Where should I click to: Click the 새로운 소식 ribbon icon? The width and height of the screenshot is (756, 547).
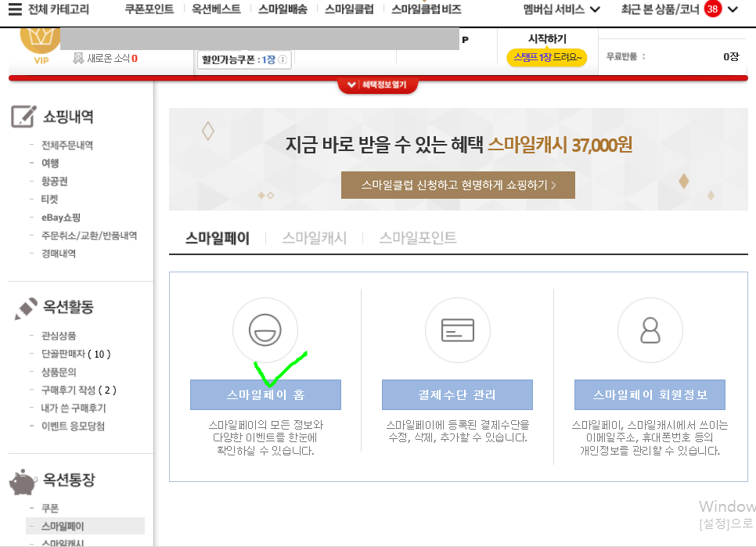[78, 59]
